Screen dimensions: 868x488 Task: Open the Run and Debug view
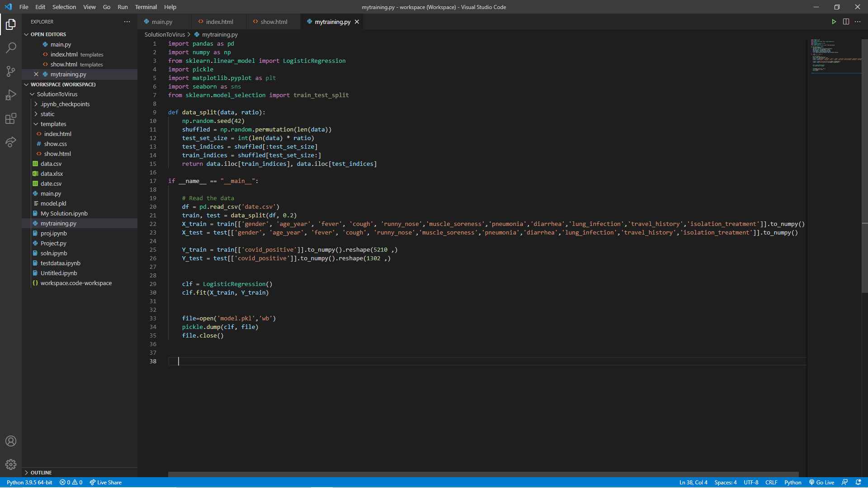[x=11, y=95]
